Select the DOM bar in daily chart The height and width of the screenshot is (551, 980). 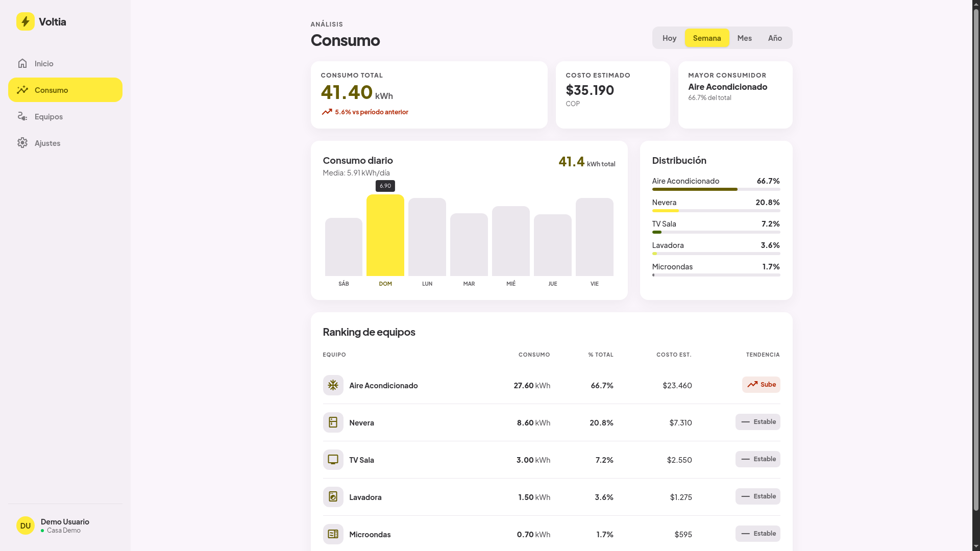385,235
